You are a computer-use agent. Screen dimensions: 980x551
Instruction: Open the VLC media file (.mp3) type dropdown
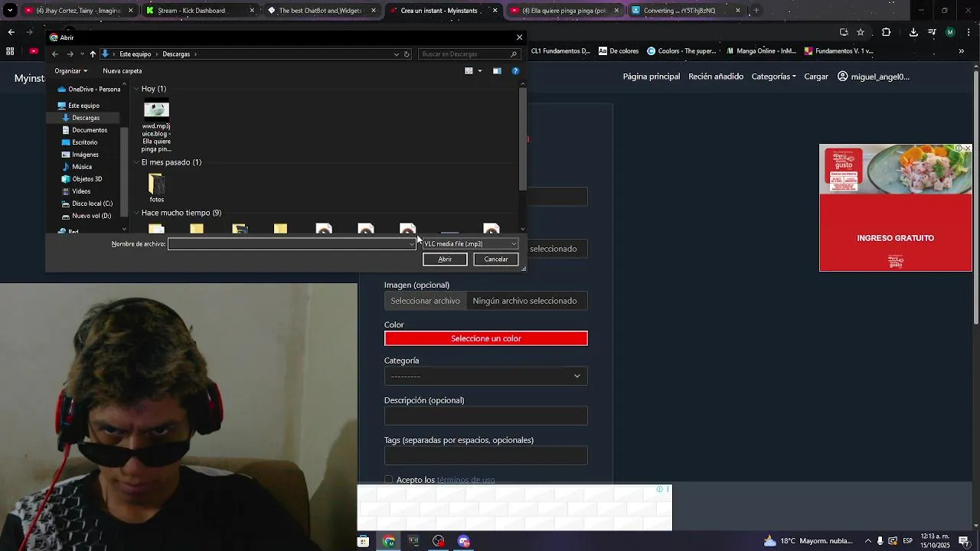pos(470,244)
